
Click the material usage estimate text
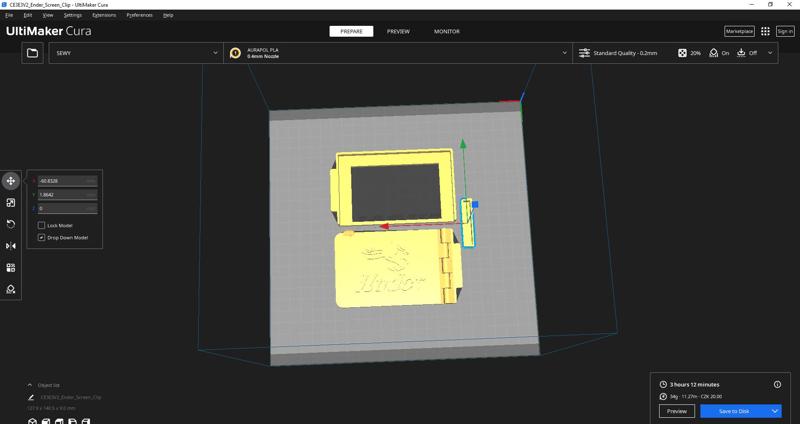click(696, 396)
